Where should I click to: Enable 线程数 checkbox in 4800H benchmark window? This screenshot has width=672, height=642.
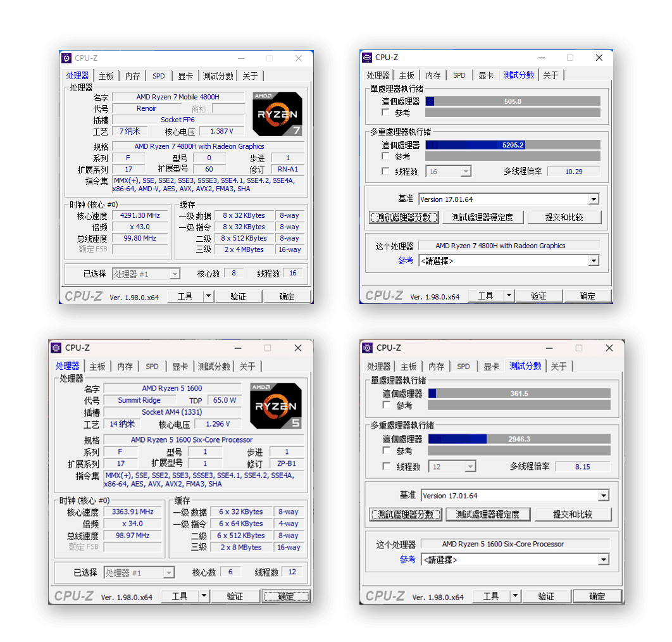pyautogui.click(x=385, y=171)
